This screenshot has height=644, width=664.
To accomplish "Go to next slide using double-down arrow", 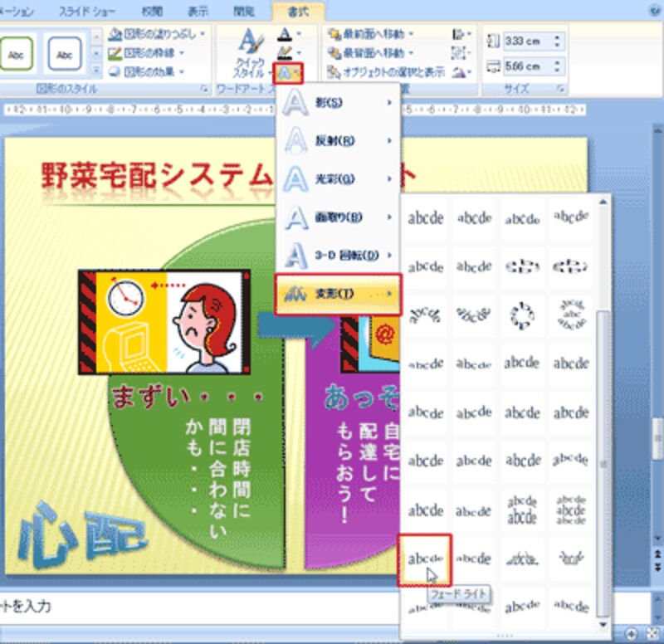I will 657,566.
